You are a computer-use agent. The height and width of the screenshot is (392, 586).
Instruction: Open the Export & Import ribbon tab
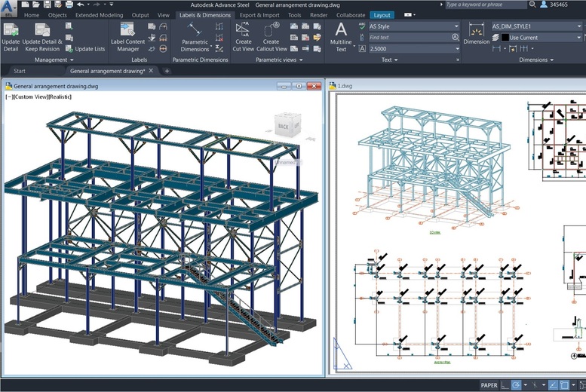point(259,15)
